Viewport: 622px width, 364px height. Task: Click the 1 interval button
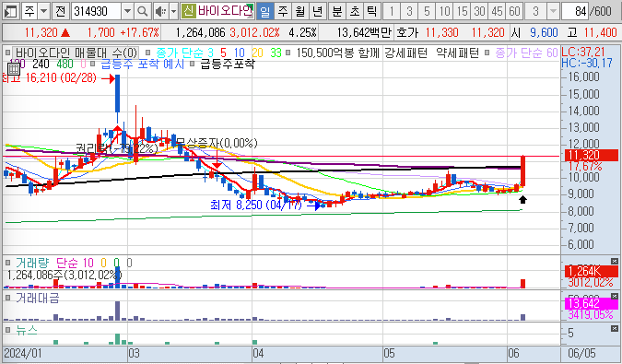(392, 11)
